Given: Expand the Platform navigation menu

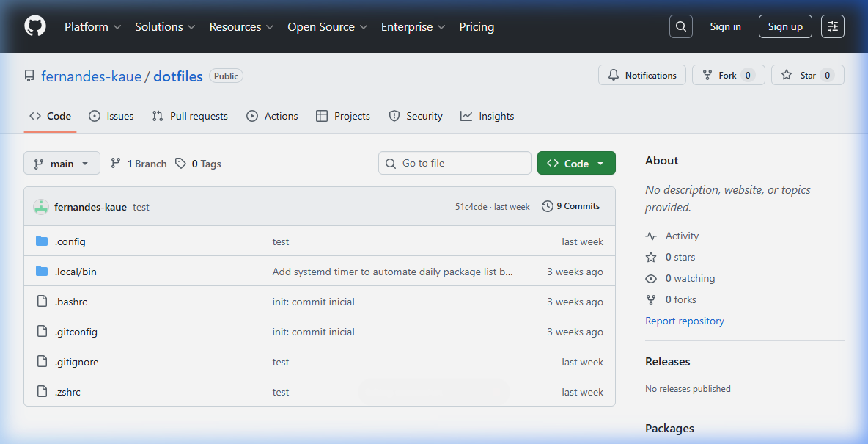Looking at the screenshot, I should 92,26.
